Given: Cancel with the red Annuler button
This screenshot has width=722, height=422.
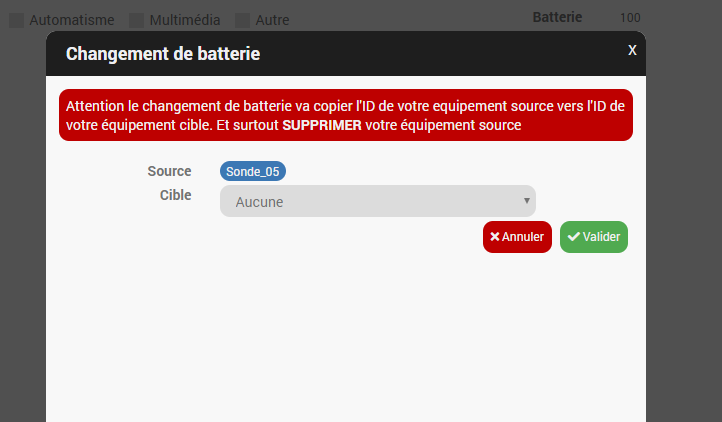Looking at the screenshot, I should tap(517, 237).
